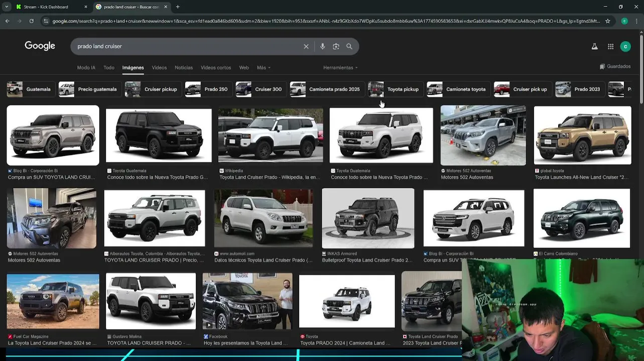Screen dimensions: 644x361
Task: Clear the Google search box text
Action: coord(306,46)
